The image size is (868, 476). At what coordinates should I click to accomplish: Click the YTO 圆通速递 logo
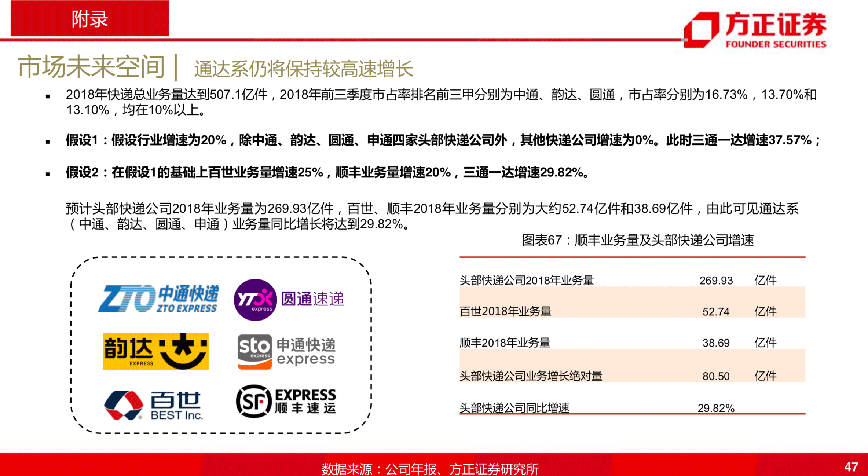289,300
